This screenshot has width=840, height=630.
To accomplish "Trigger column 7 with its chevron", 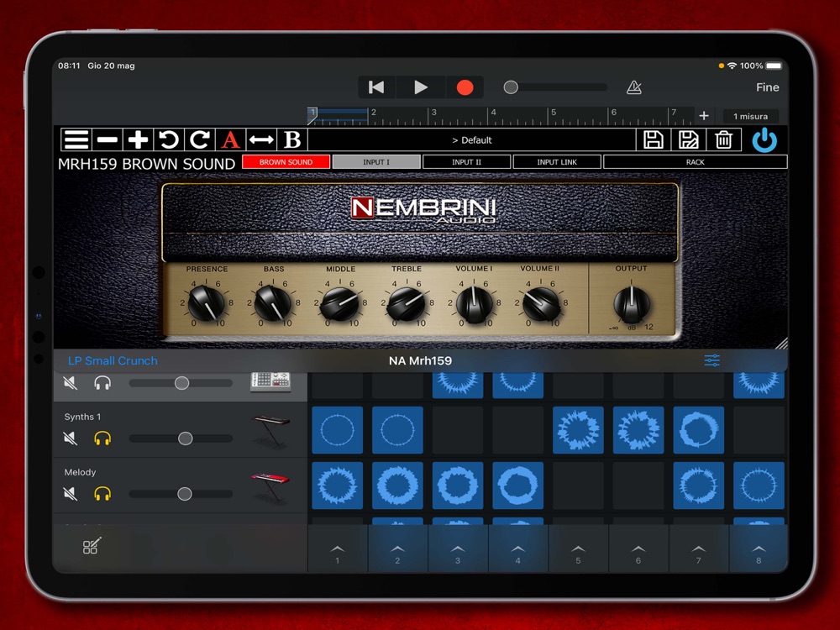I will 699,549.
